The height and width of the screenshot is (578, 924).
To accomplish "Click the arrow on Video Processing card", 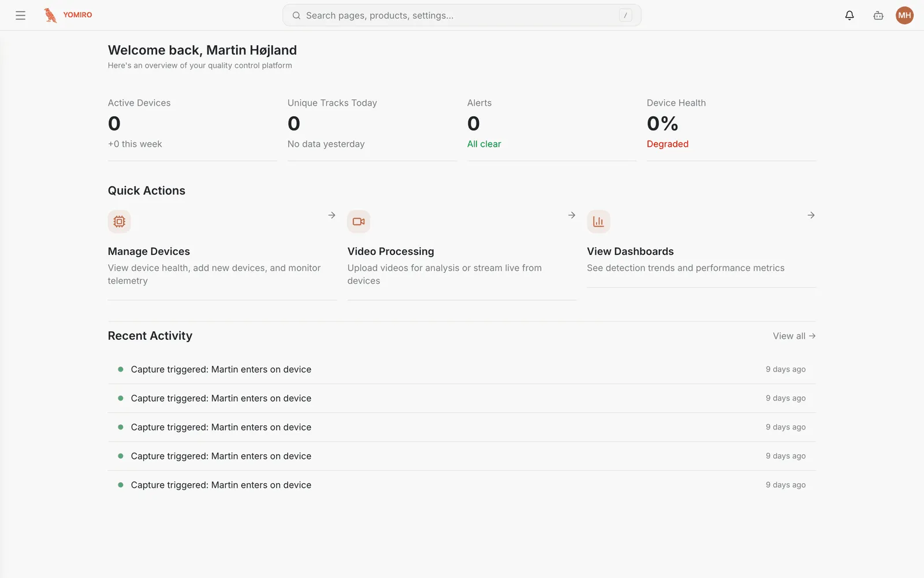I will click(x=572, y=215).
